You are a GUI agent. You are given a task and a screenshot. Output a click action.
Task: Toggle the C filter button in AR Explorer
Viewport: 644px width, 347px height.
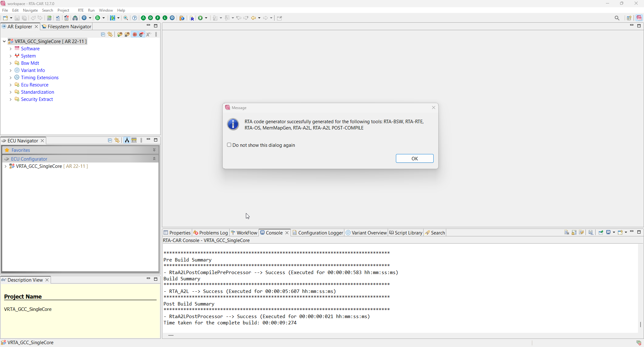(142, 34)
